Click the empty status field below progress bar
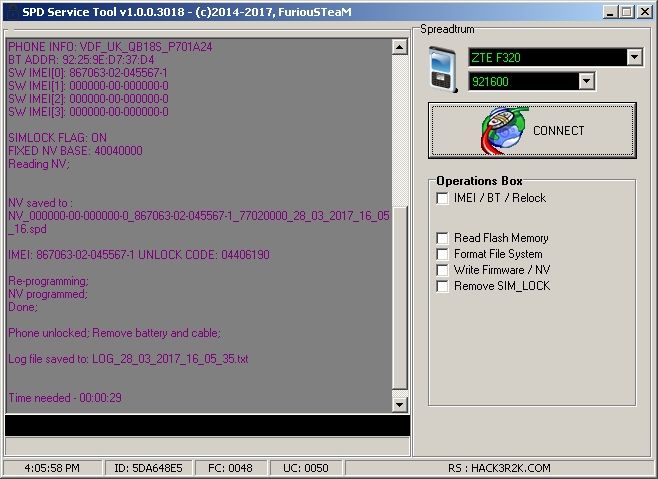Viewport: 658px width, 479px height. pos(207,446)
